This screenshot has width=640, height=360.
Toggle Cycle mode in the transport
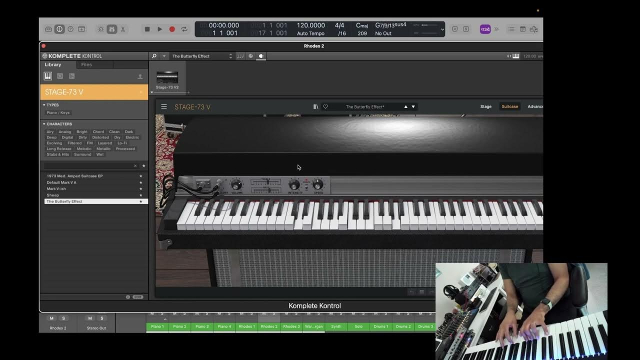click(184, 29)
